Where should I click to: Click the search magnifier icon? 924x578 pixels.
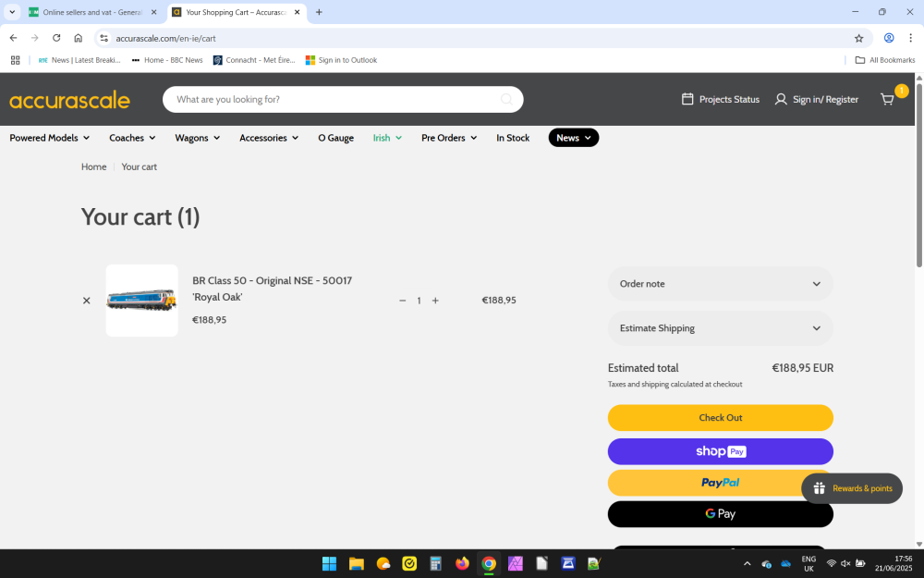coord(507,100)
